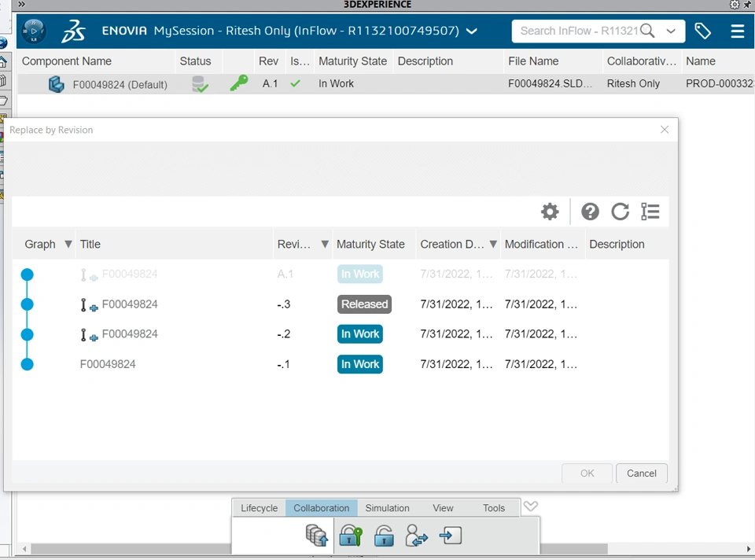Open the Creation Date column sort arrow
The width and height of the screenshot is (755, 560).
(493, 244)
